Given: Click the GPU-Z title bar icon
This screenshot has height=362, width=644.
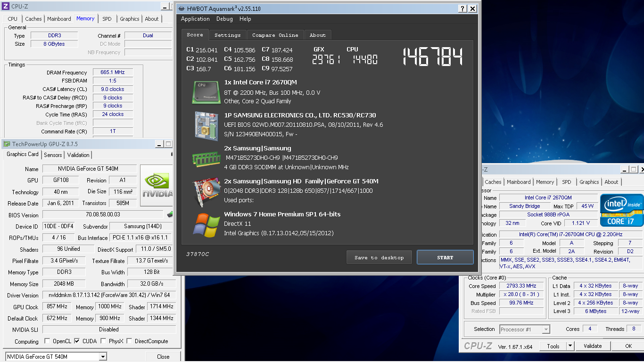Looking at the screenshot, I should [x=7, y=144].
